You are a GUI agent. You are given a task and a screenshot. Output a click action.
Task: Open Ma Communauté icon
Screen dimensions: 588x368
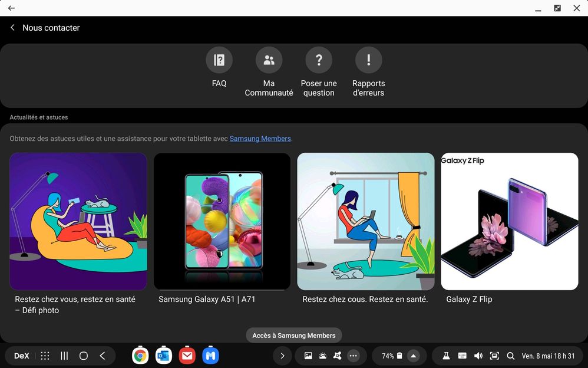pyautogui.click(x=269, y=60)
